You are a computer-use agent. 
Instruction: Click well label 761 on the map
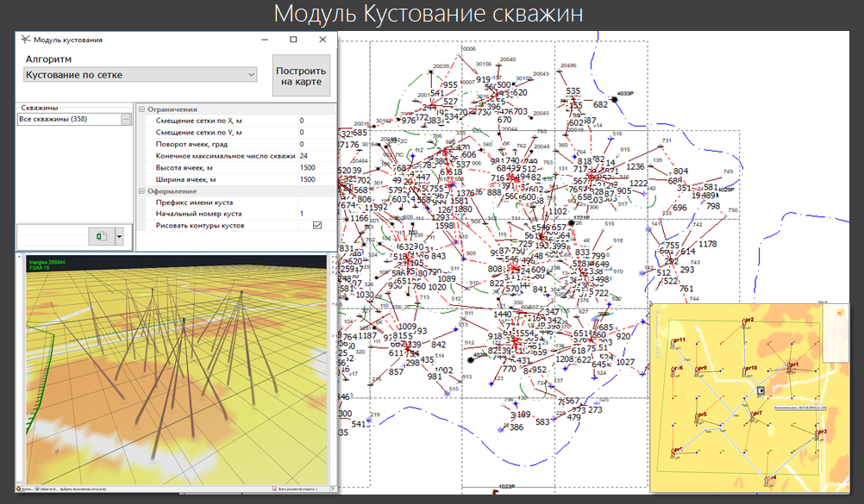coord(686,288)
